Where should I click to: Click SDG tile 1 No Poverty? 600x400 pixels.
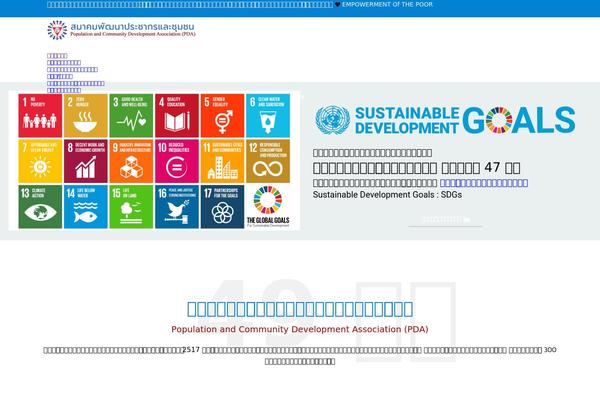40,116
